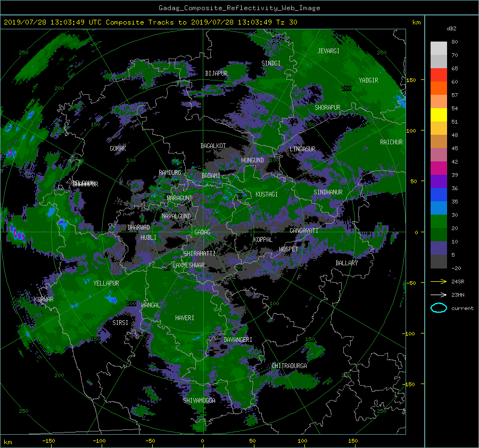Click the SHORAPUR city label

tap(327, 108)
